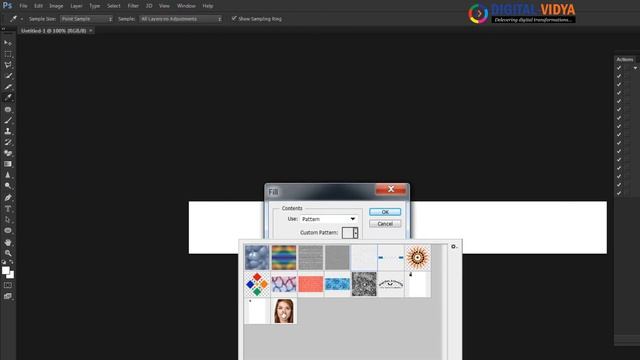Close the Untitled-1 document tab

click(91, 31)
